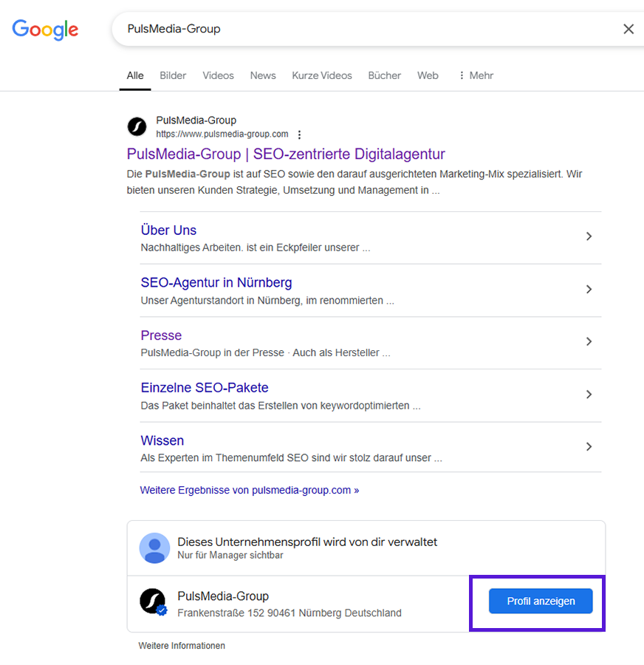
Task: Expand the Über Uns sitelink chevron
Action: (589, 236)
